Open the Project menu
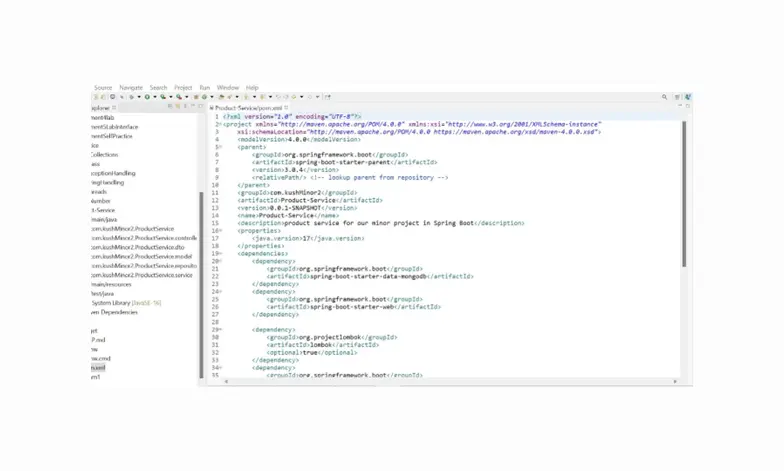This screenshot has width=784, height=471. (183, 88)
